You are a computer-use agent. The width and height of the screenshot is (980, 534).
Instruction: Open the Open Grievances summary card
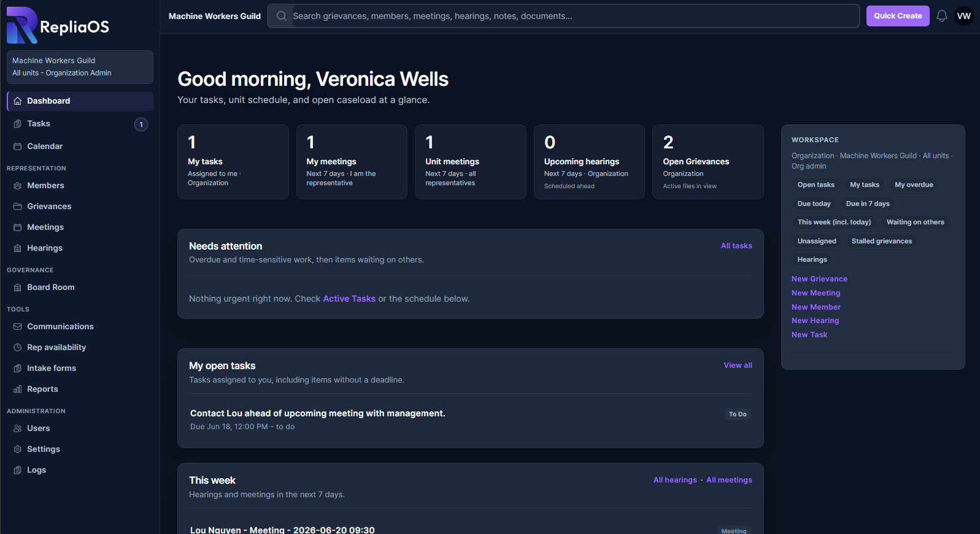click(708, 162)
